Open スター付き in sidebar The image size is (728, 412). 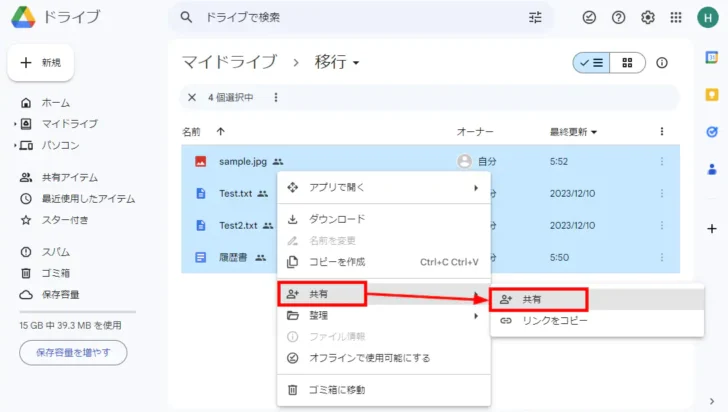pyautogui.click(x=65, y=220)
